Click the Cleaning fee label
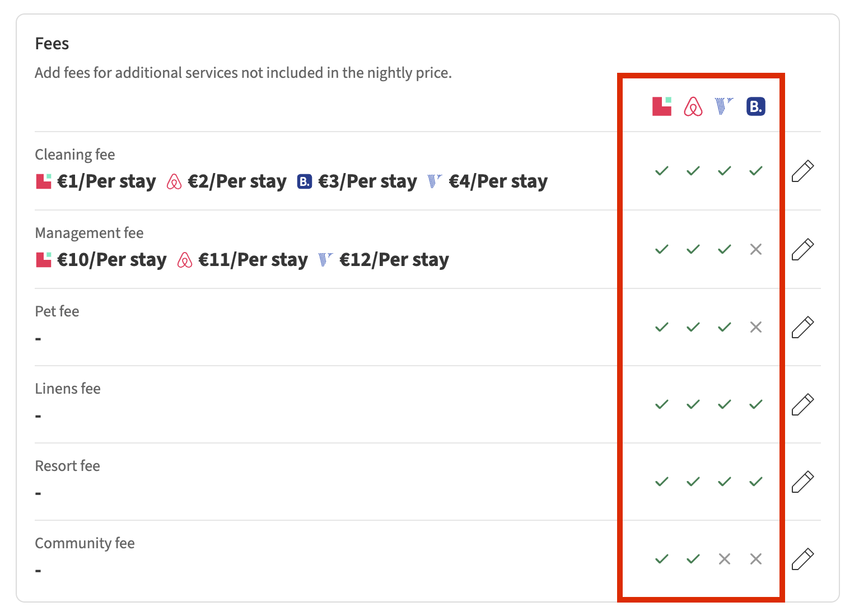Image resolution: width=859 pixels, height=616 pixels. pyautogui.click(x=75, y=155)
